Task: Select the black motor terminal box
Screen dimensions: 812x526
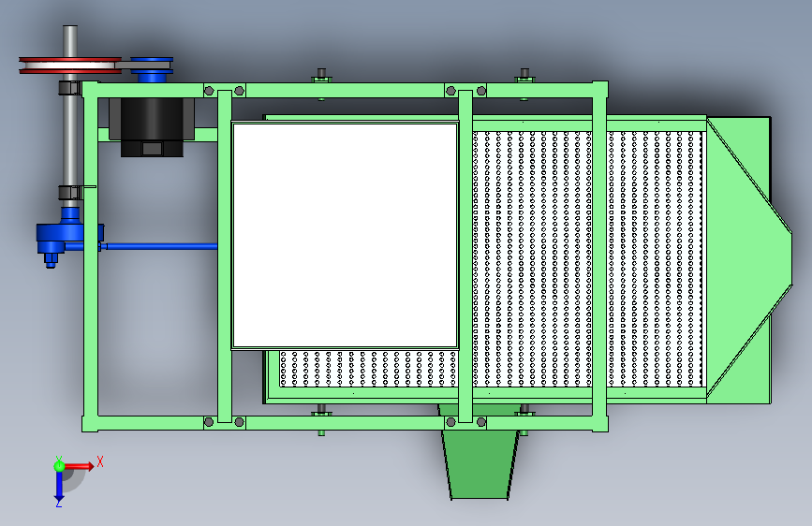Action: pyautogui.click(x=152, y=148)
